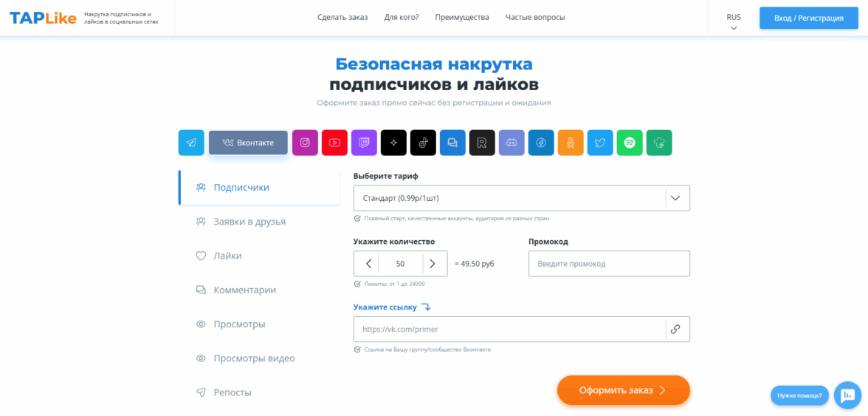Decrease quantity with the left arrow
Screen dimensions: 868x416
369,264
